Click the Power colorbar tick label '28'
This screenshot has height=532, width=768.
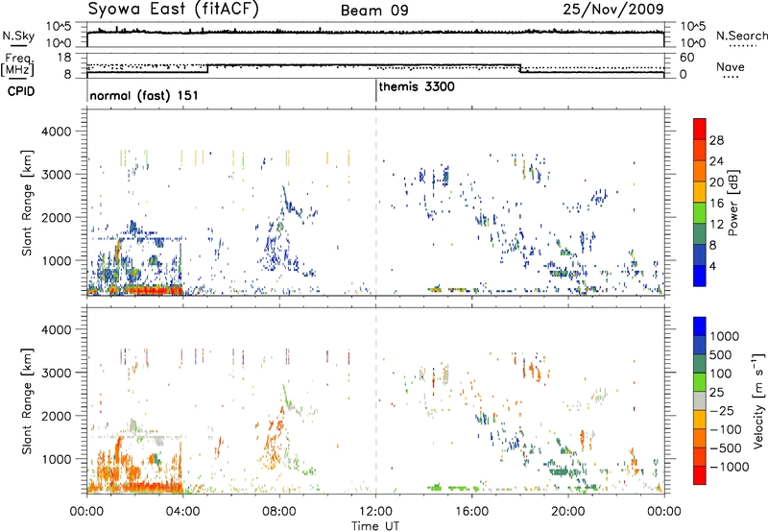pos(716,140)
